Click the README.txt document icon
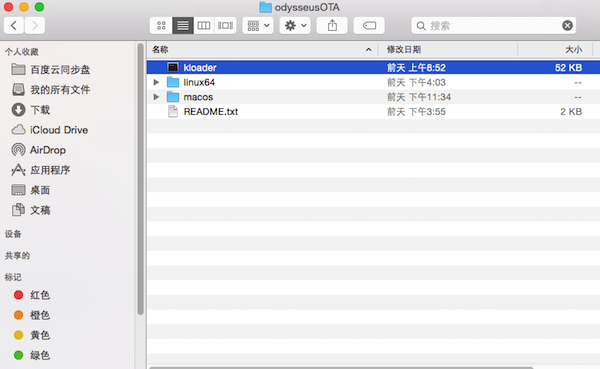This screenshot has width=600, height=369. (173, 111)
